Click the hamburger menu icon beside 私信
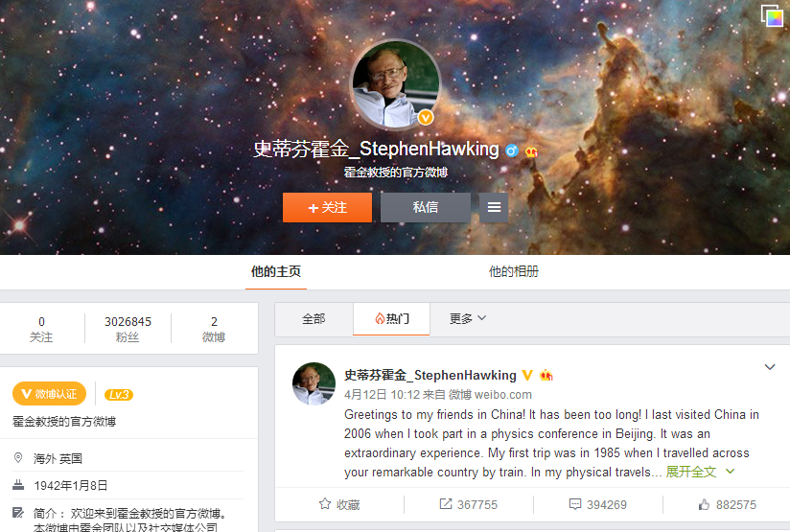Viewport: 790px width, 532px height. tap(494, 208)
